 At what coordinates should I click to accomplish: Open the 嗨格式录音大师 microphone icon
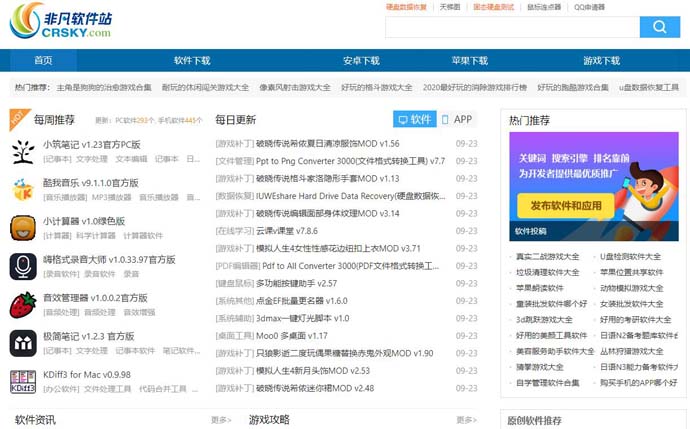[x=23, y=266]
